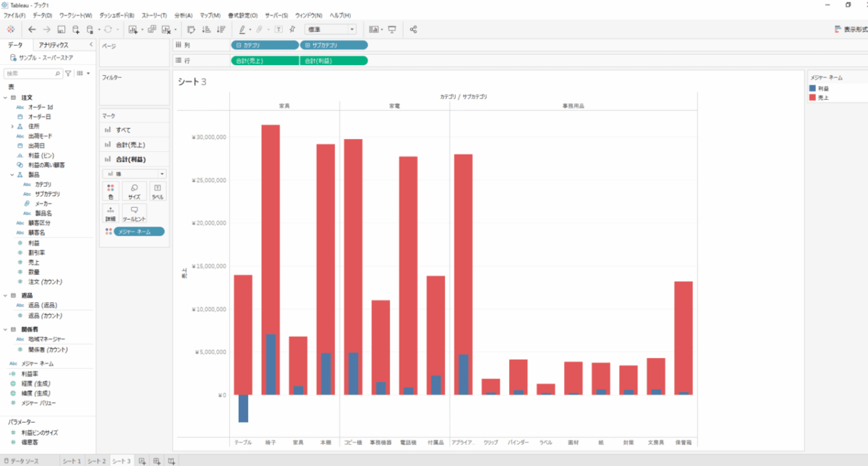Screen dimensions: 868x466
Task: Switch to シート 1 tab
Action: pyautogui.click(x=71, y=461)
